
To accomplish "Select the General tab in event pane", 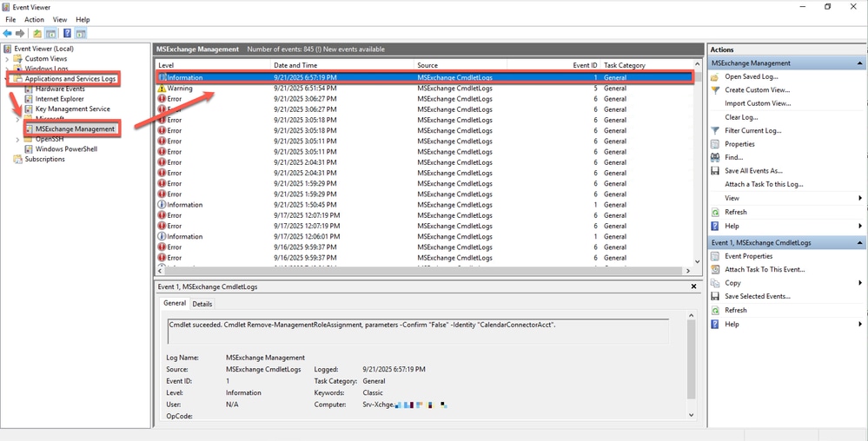I will [x=175, y=303].
